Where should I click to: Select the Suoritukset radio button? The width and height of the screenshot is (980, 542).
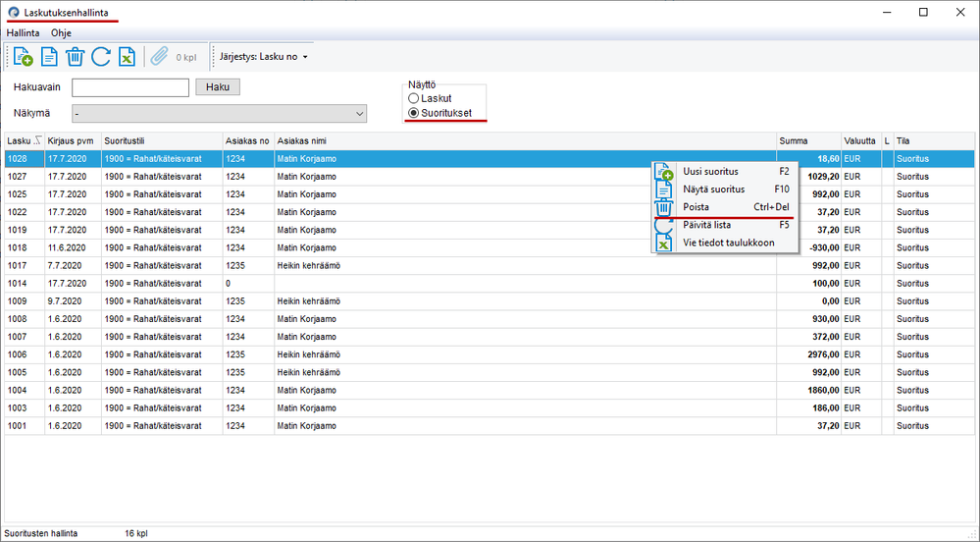413,113
